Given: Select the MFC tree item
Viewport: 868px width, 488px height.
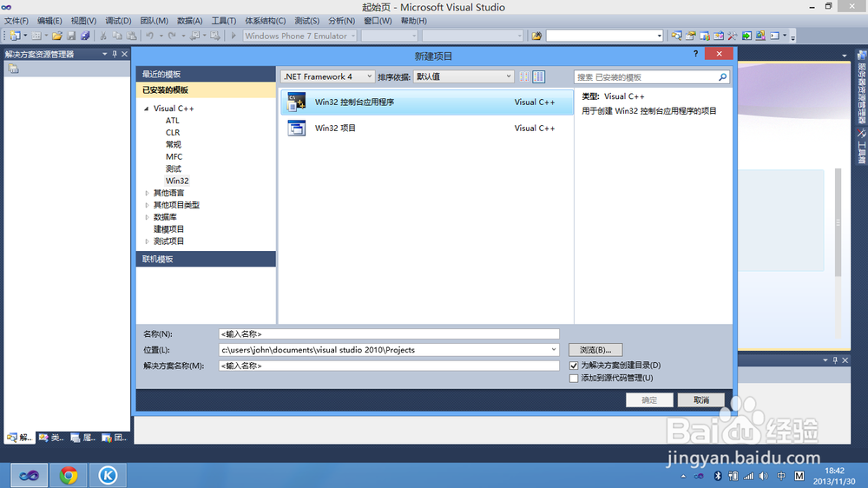Looking at the screenshot, I should [174, 157].
